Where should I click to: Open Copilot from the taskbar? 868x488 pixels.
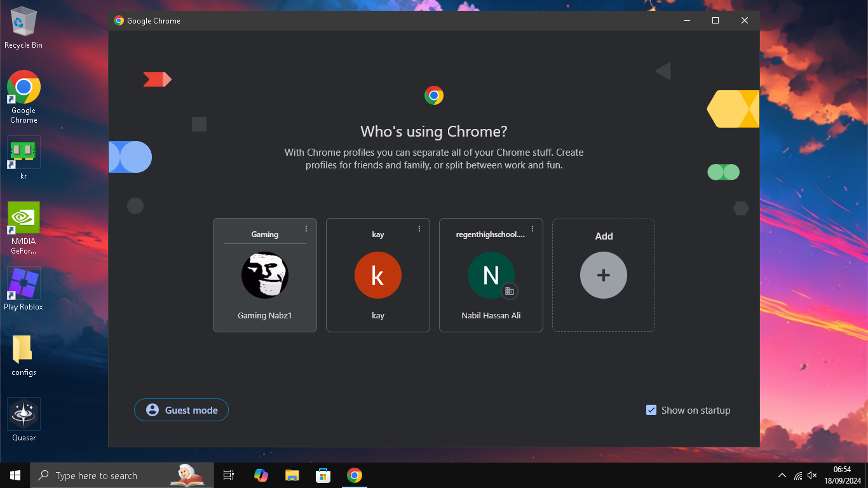(x=261, y=475)
